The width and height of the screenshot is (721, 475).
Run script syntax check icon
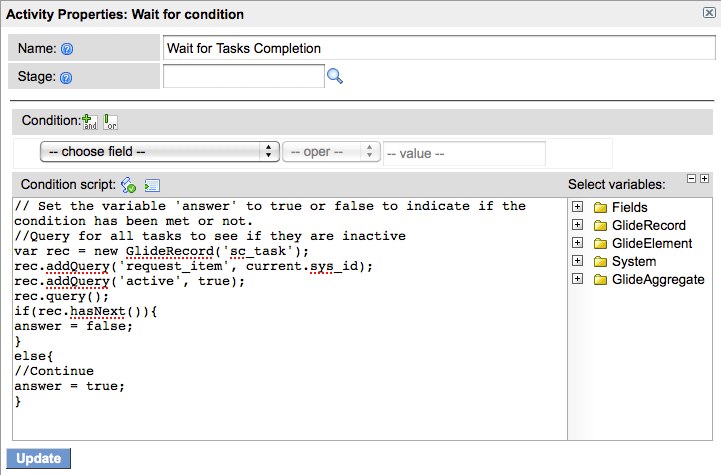[x=128, y=185]
